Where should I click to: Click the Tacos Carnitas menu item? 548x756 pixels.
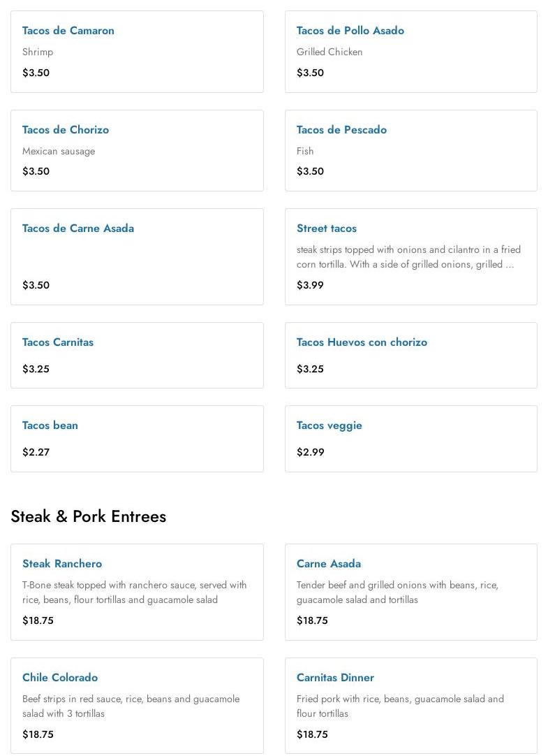point(58,342)
